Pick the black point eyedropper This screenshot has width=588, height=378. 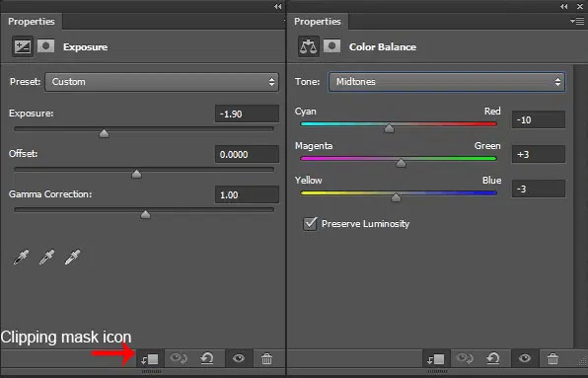(x=21, y=258)
